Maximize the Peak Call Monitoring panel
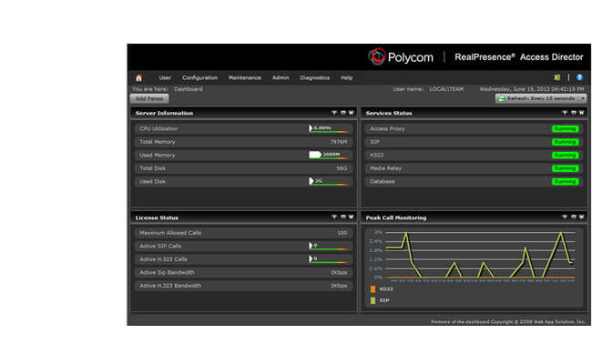592x364 pixels. (574, 217)
